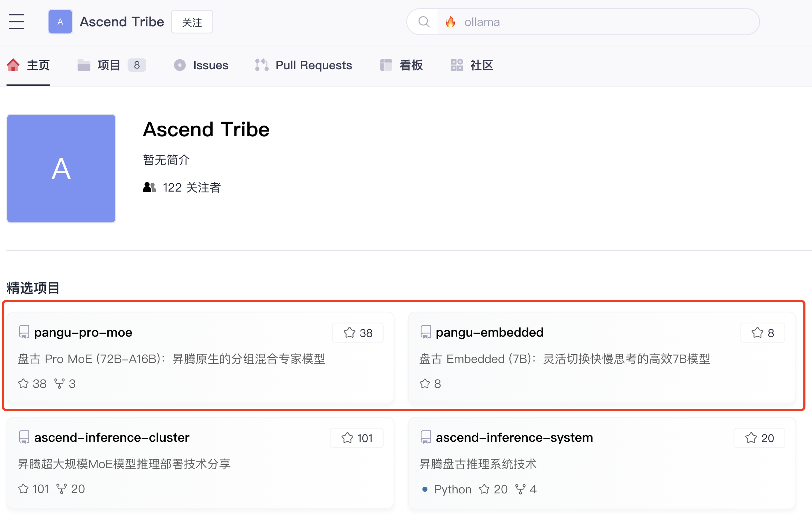
Task: Click the search magnifier icon
Action: [x=424, y=22]
